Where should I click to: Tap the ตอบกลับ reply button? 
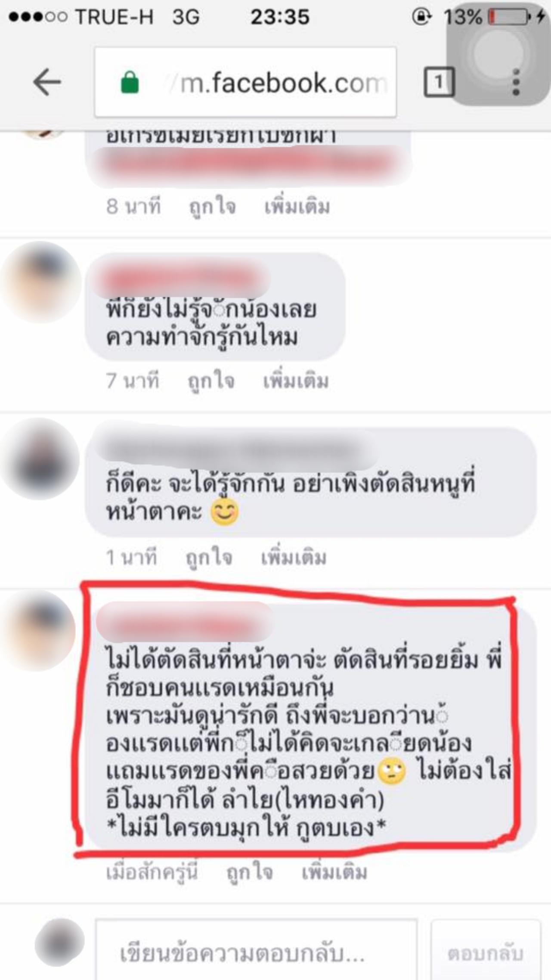[x=486, y=953]
